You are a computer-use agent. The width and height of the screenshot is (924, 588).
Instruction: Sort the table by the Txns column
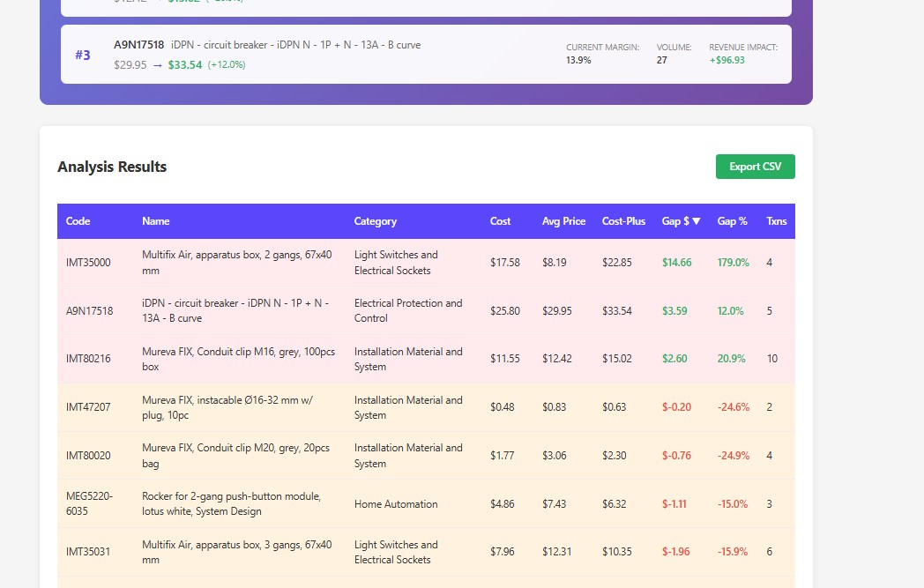click(776, 221)
